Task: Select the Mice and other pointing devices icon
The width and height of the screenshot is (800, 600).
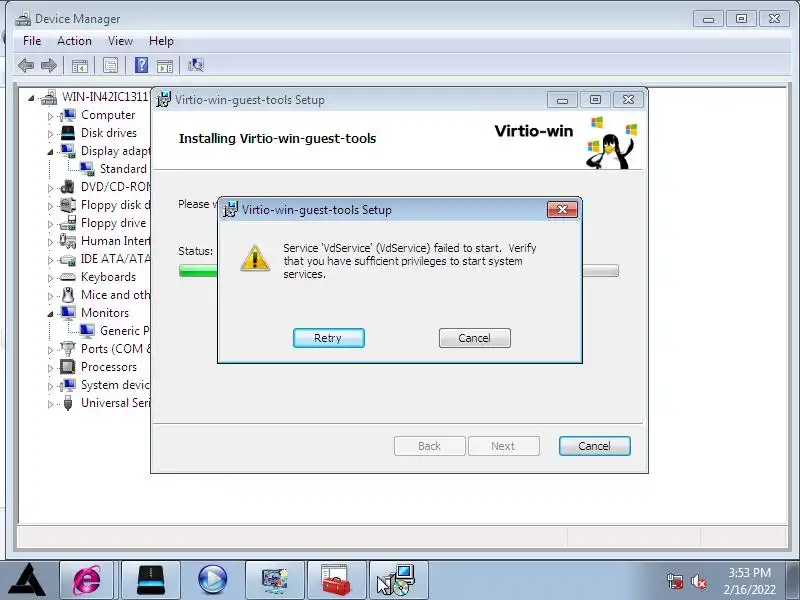Action: pos(67,295)
